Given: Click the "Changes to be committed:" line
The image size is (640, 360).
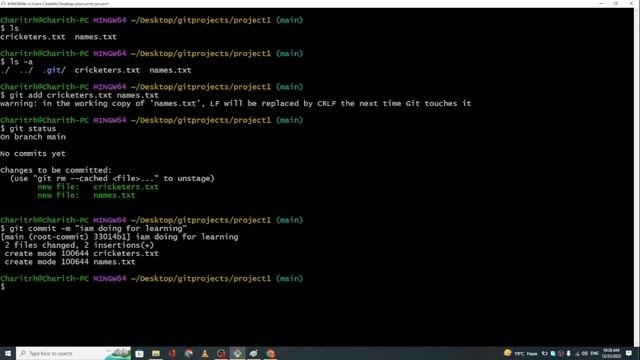Looking at the screenshot, I should 56,170.
